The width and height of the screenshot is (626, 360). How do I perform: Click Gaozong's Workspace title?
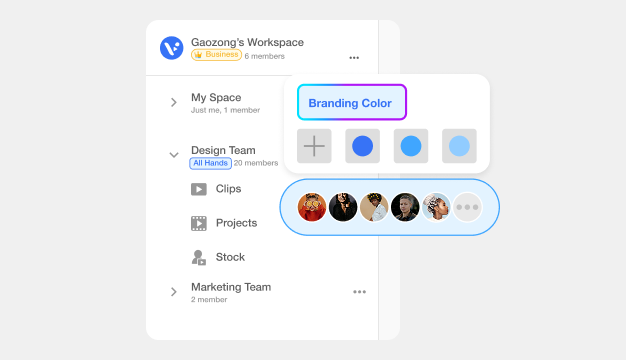pyautogui.click(x=247, y=42)
